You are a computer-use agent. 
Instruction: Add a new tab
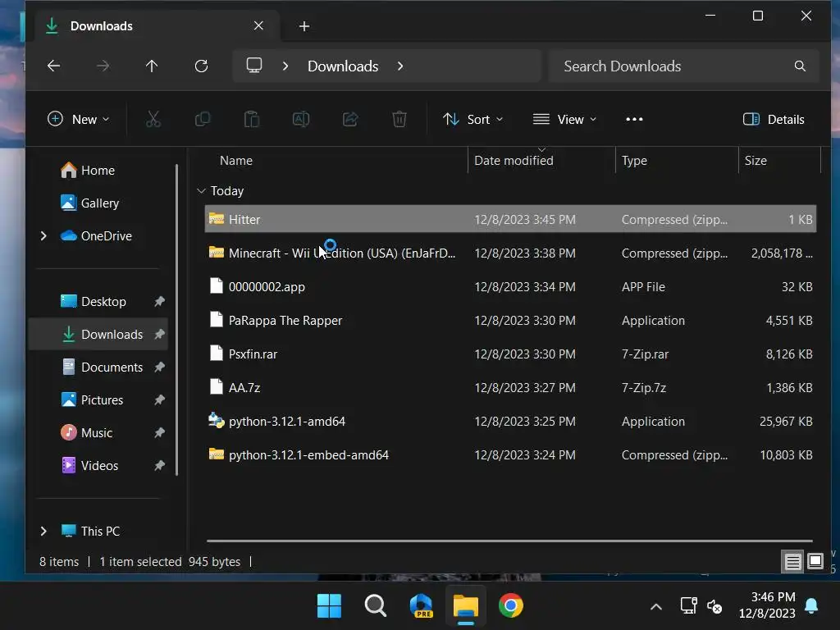click(304, 26)
